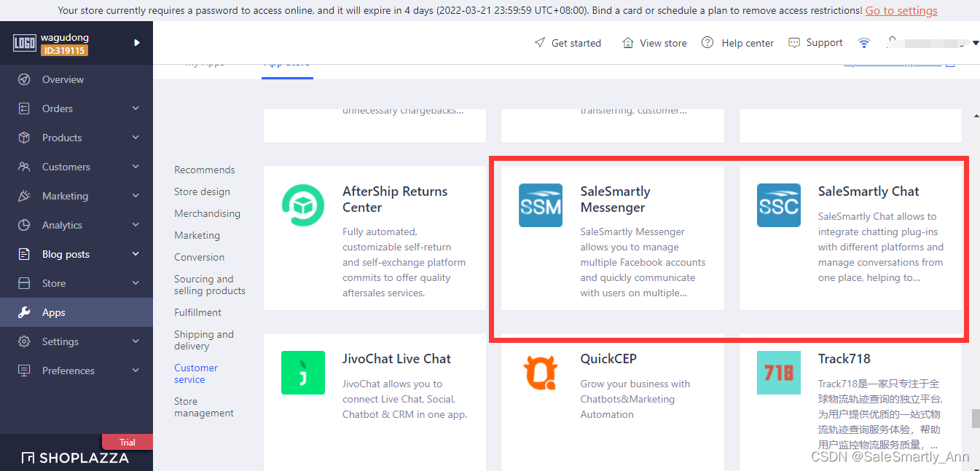Screen dimensions: 980x471
Task: Open the store switcher arrow beside wagudong
Action: click(x=137, y=43)
